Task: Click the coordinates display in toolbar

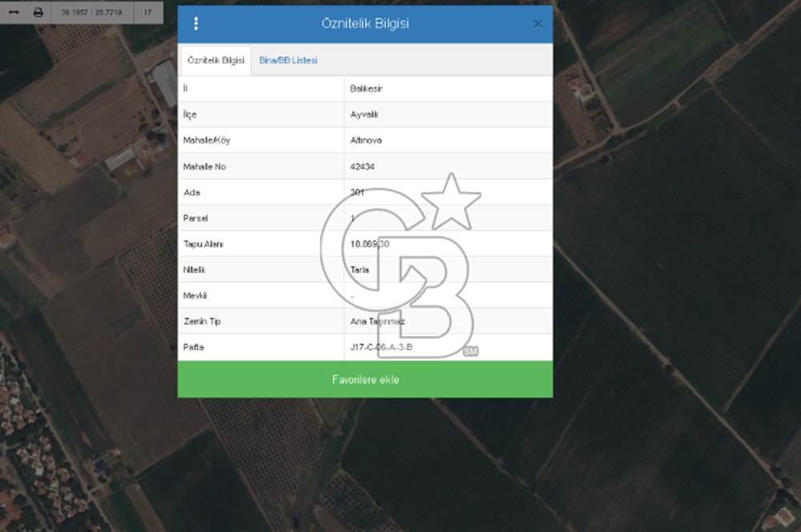Action: [x=92, y=12]
